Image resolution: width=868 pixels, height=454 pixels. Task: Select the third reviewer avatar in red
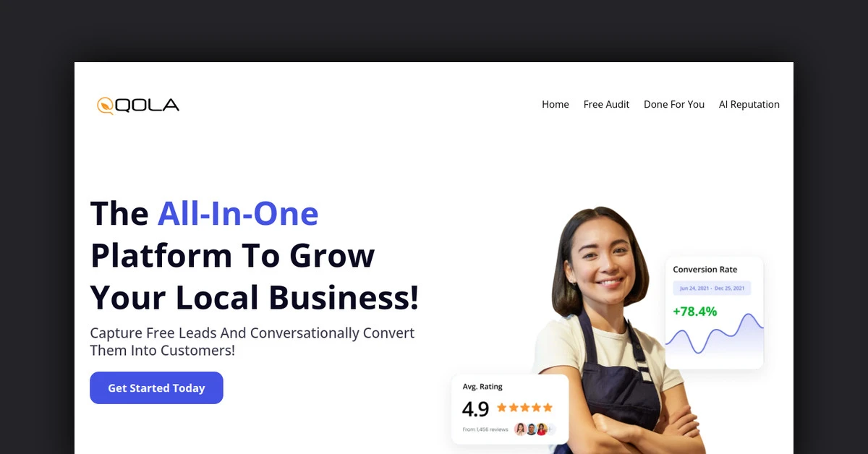541,429
